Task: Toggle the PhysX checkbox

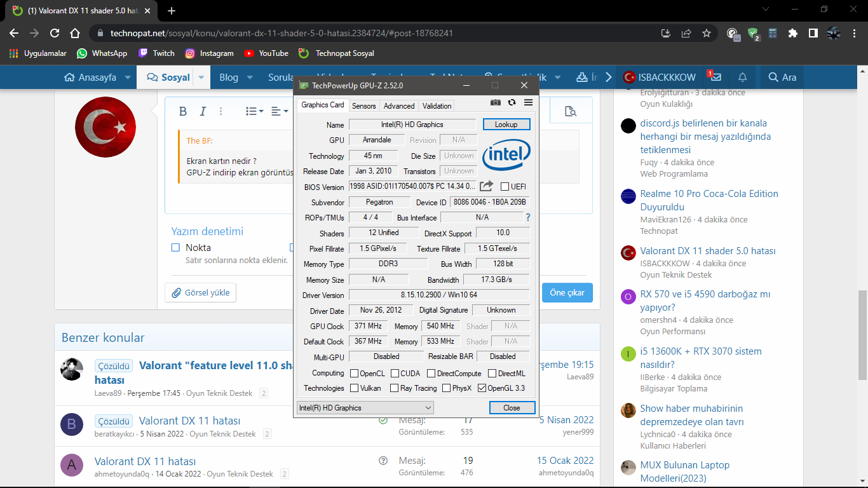Action: [x=446, y=388]
